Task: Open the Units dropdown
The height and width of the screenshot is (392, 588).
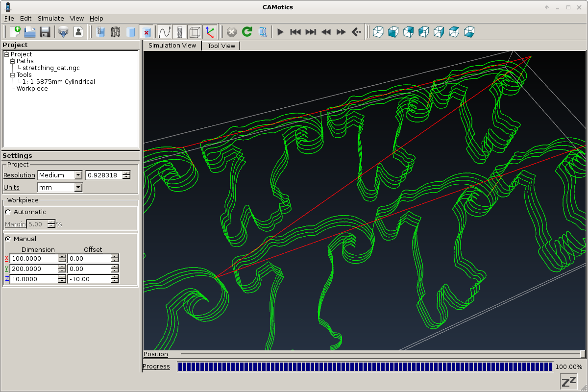Action: 78,187
